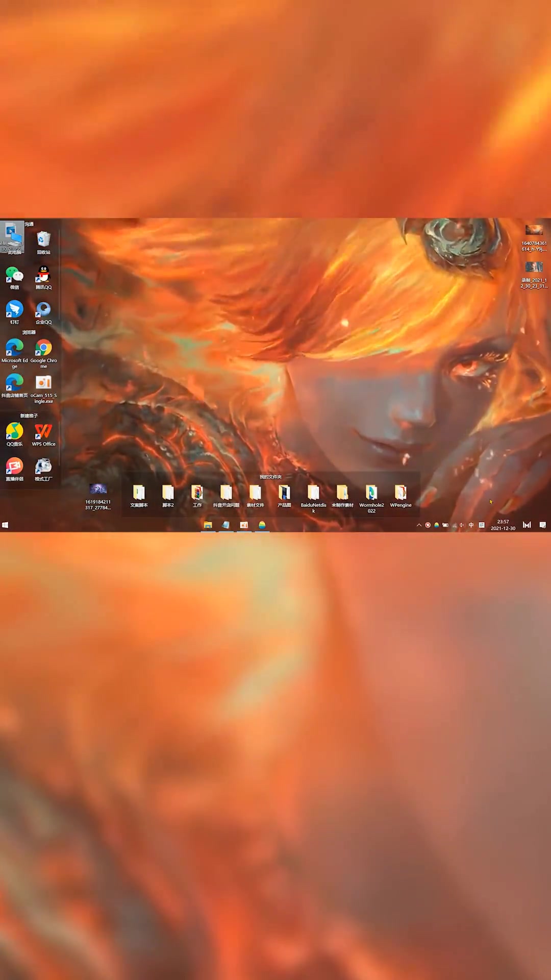Viewport: 551px width, 980px height.
Task: Select the 产品图 folder
Action: coord(284,496)
